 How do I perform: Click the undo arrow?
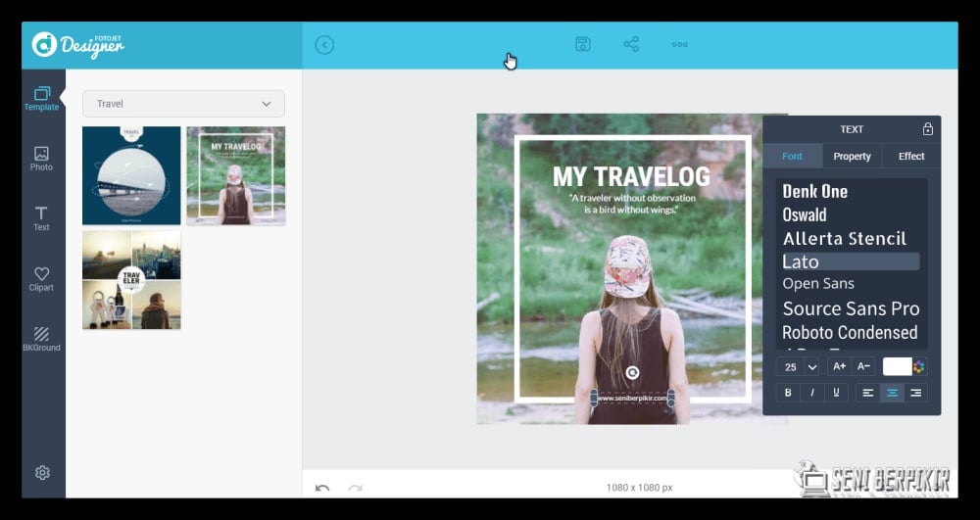(x=322, y=488)
